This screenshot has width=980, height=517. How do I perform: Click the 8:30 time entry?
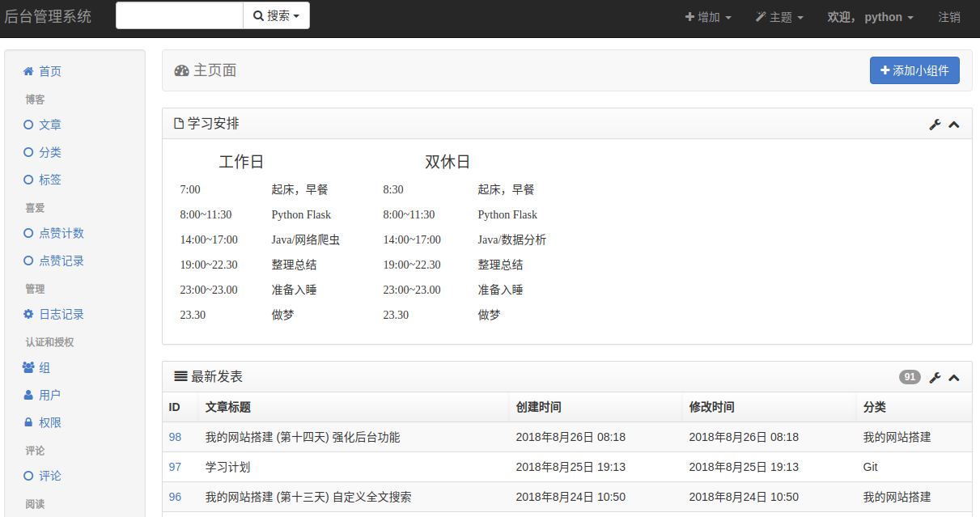coord(393,189)
